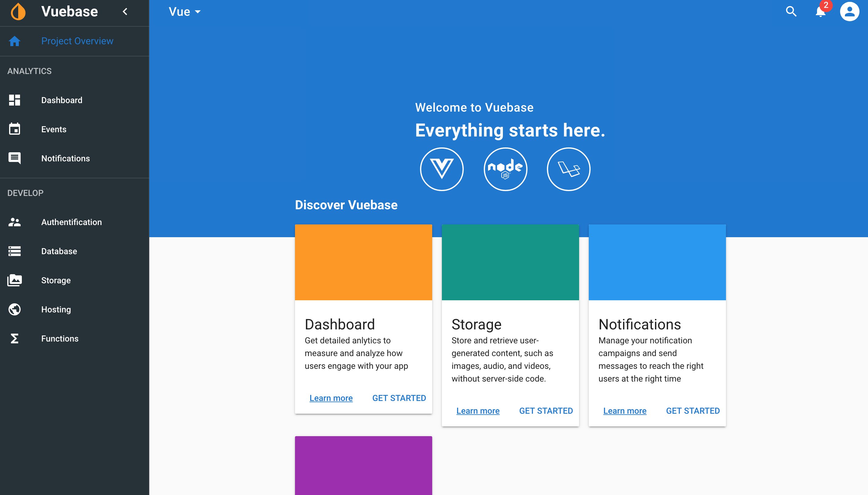The width and height of the screenshot is (868, 495).
Task: Open the Vue project dropdown
Action: pyautogui.click(x=185, y=12)
